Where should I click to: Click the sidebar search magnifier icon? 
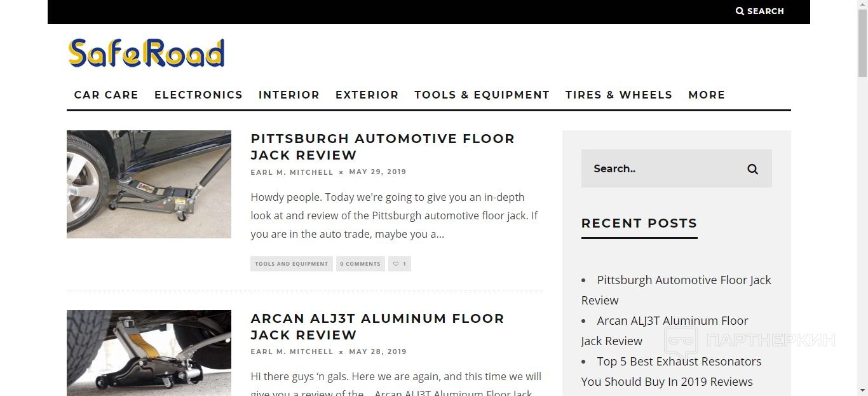[752, 169]
